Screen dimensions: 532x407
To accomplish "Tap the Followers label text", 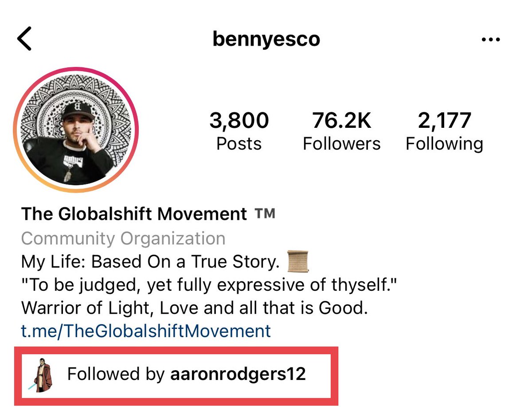I will [341, 144].
